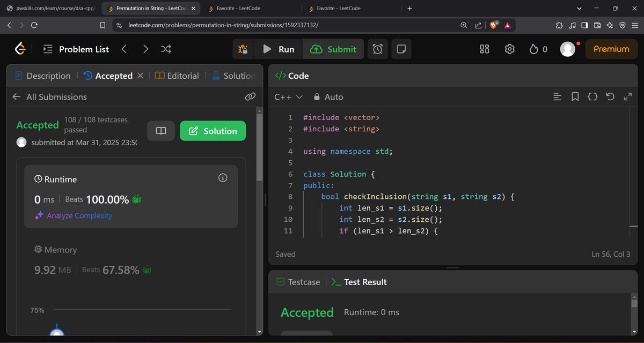Select the Accepted submission tab
The width and height of the screenshot is (644, 343).
[x=108, y=76]
